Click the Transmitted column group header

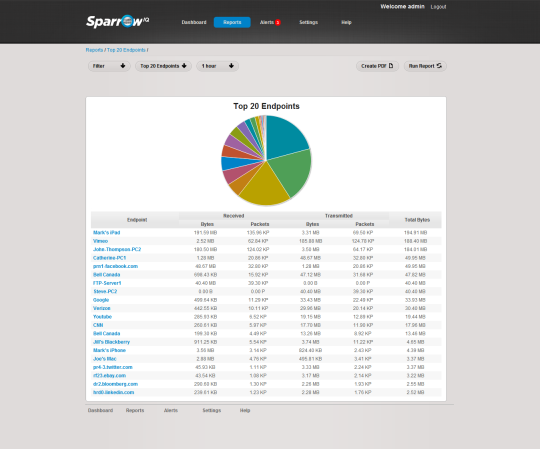coord(339,216)
